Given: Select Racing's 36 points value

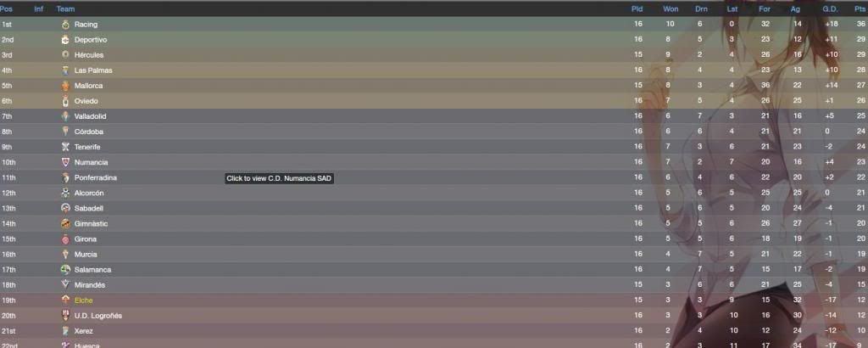Looking at the screenshot, I should click(x=860, y=25).
